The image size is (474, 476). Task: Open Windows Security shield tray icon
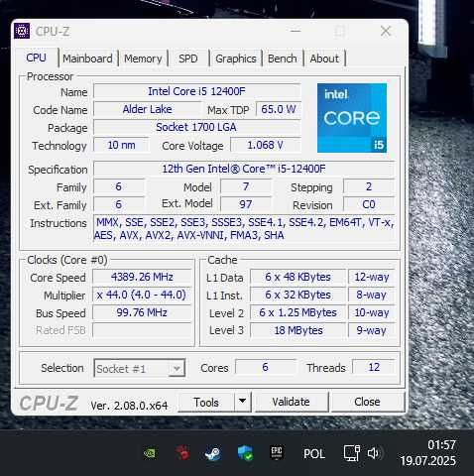[245, 453]
